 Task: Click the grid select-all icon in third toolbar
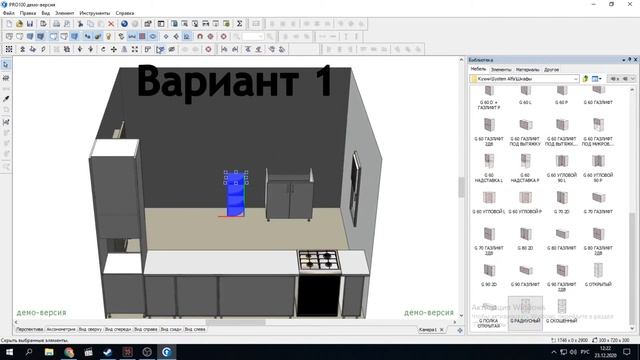(9, 49)
